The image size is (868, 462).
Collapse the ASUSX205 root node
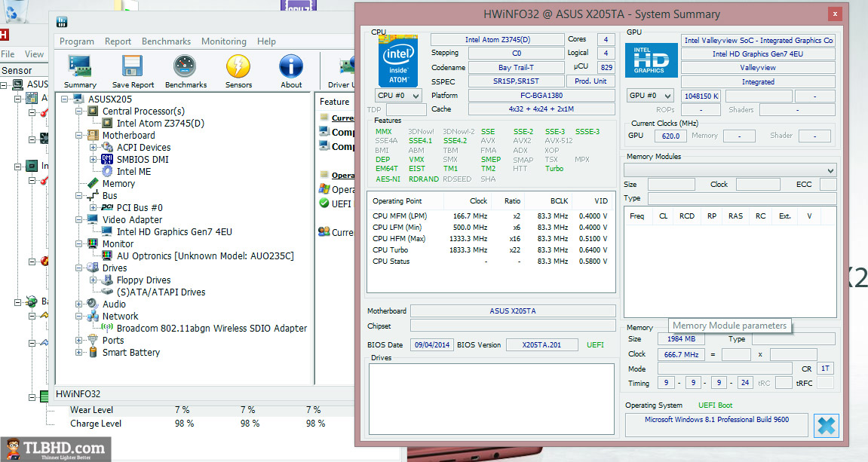click(x=65, y=99)
